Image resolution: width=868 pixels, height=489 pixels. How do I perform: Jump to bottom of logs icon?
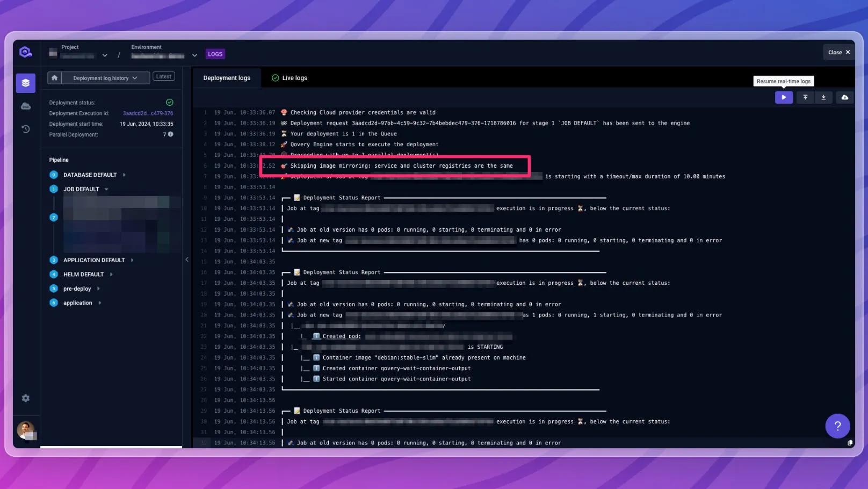click(823, 97)
